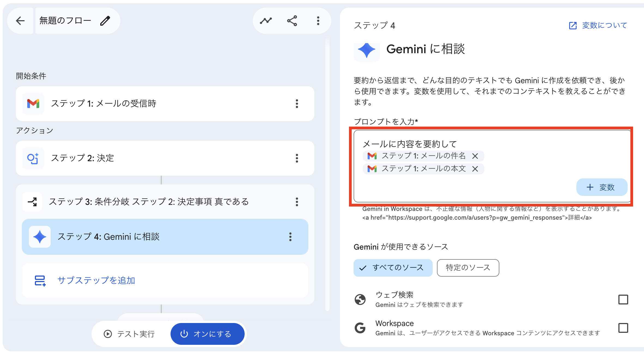Open Step 2 three-dot options menu
644x353 pixels.
coord(297,158)
